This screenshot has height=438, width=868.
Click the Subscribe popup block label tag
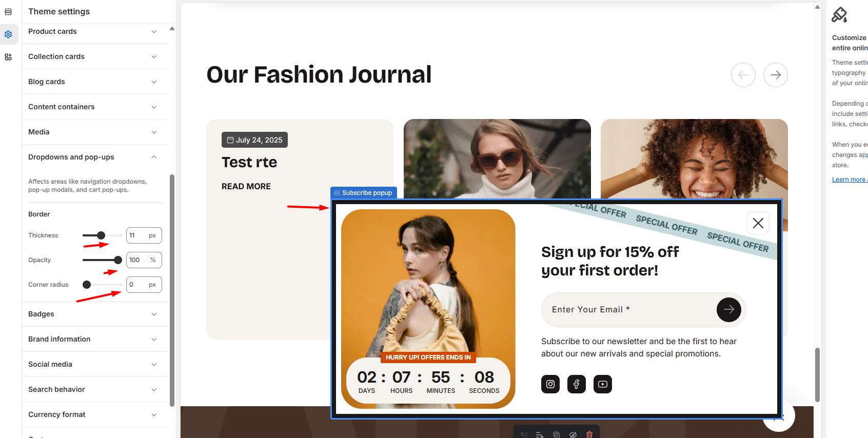point(364,193)
